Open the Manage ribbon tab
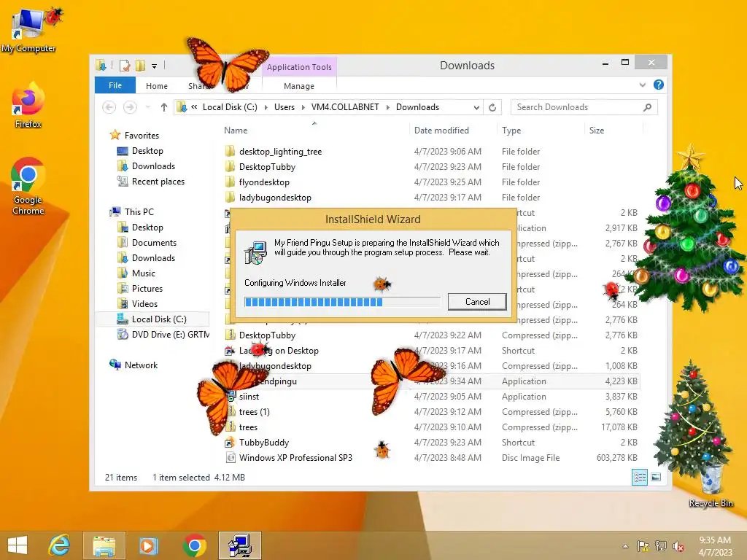Screen dimensions: 747x560 click(298, 86)
